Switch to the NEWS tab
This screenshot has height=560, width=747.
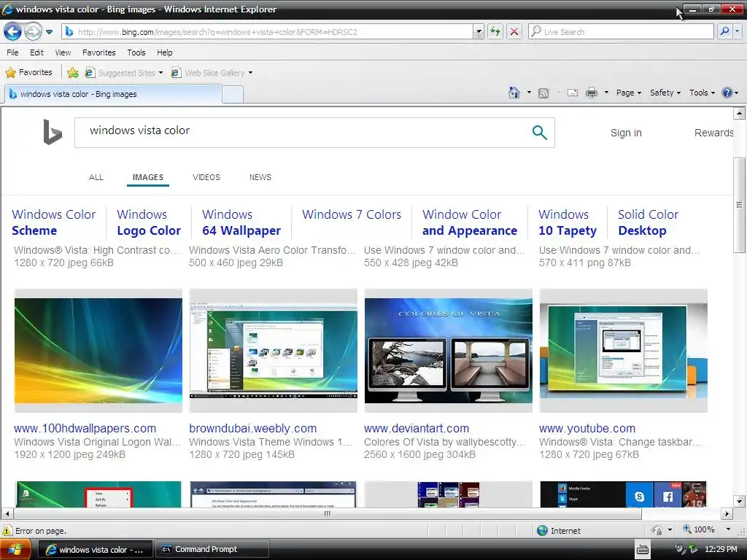pyautogui.click(x=260, y=177)
